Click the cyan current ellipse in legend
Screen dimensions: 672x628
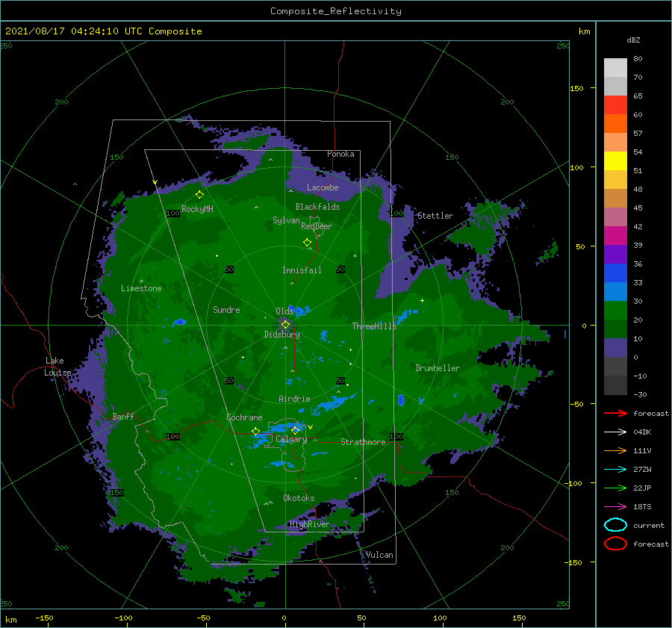(x=615, y=525)
